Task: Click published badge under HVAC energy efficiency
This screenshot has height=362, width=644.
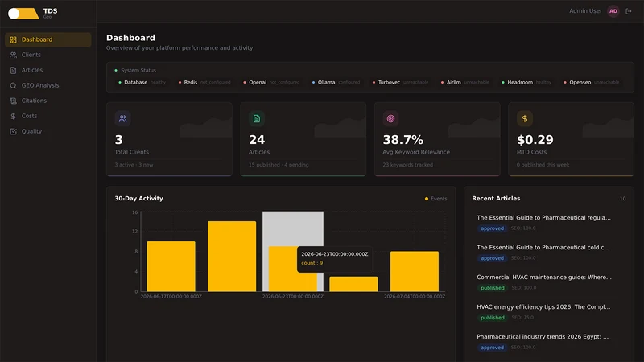Action: click(493, 318)
